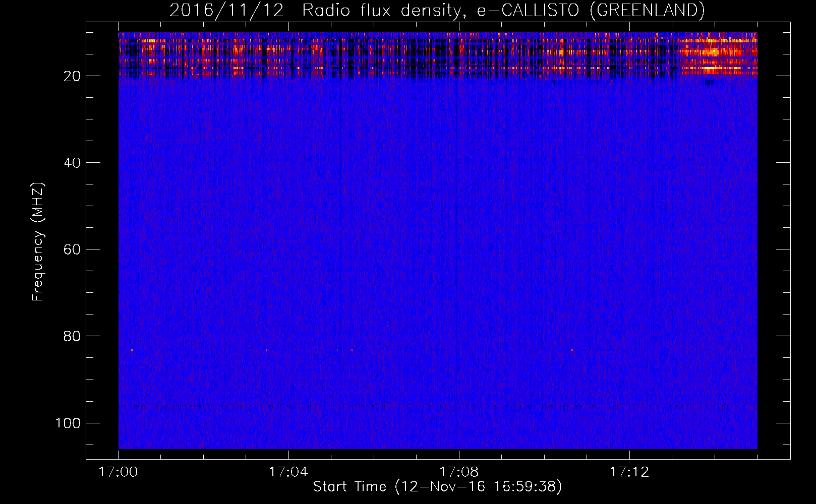Click the 17:12 time tick label
Image resolution: width=816 pixels, height=504 pixels.
pos(629,472)
